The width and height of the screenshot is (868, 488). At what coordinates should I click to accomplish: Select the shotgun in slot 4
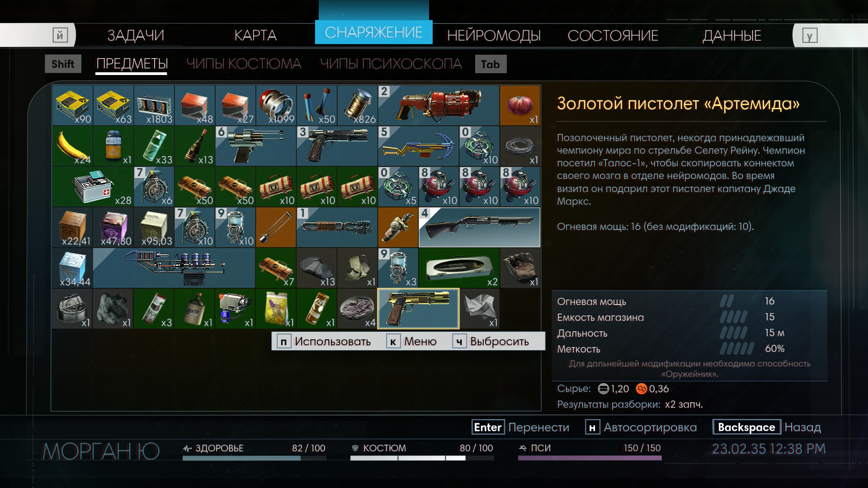[479, 227]
